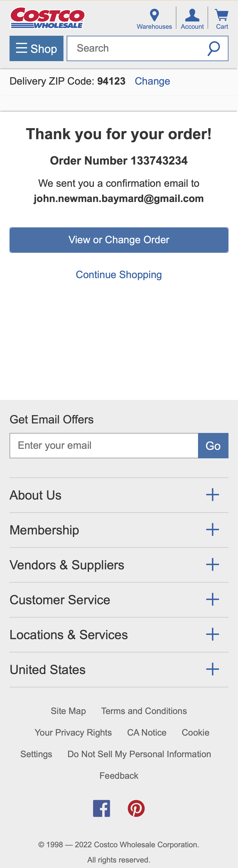Expand the Membership section
Screen dimensions: 238x868
(x=212, y=530)
